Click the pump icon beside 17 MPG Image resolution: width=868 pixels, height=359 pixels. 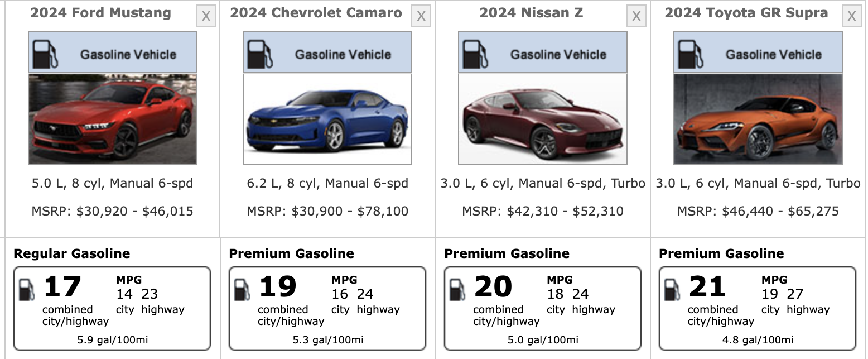coord(26,290)
